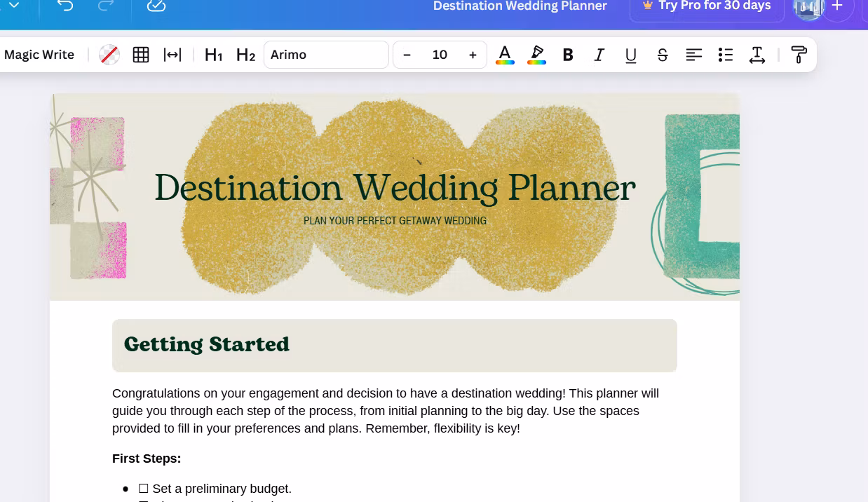Click the copy style paint roller
Image resolution: width=868 pixels, height=502 pixels.
[x=799, y=55]
